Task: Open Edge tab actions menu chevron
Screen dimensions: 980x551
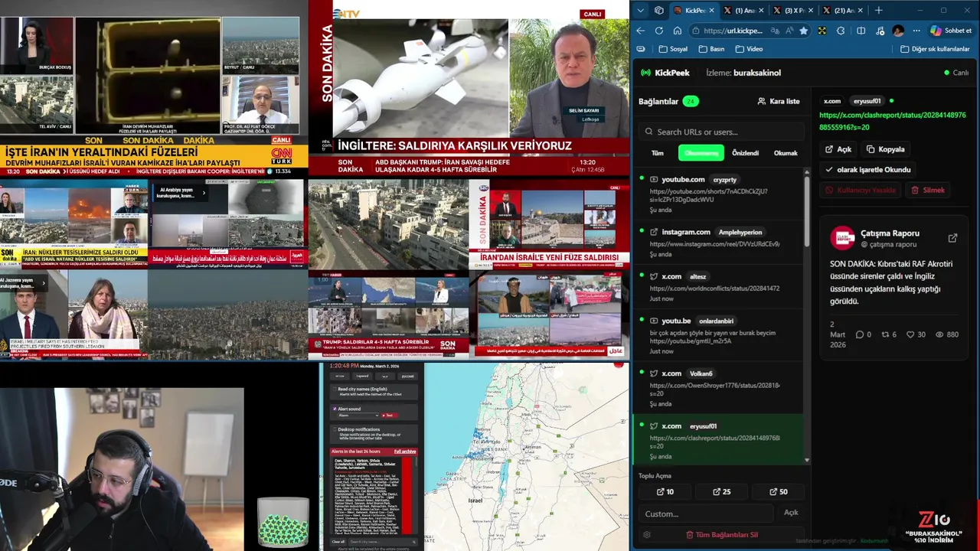Action: tap(641, 11)
